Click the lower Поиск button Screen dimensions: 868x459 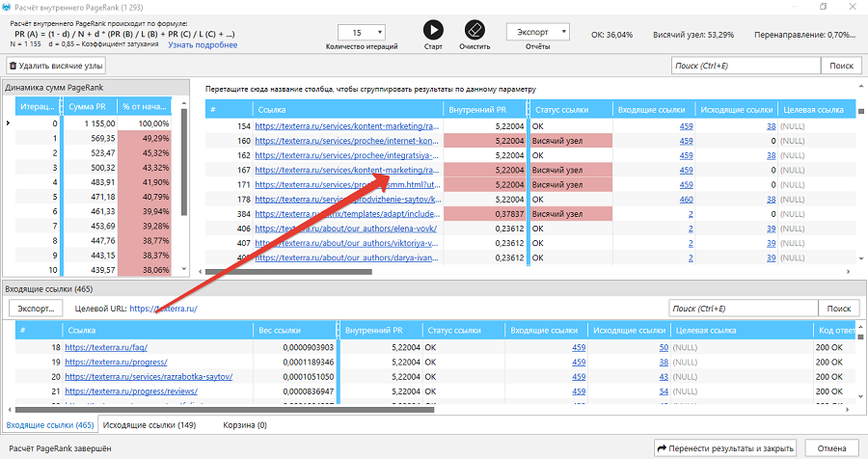pos(839,309)
